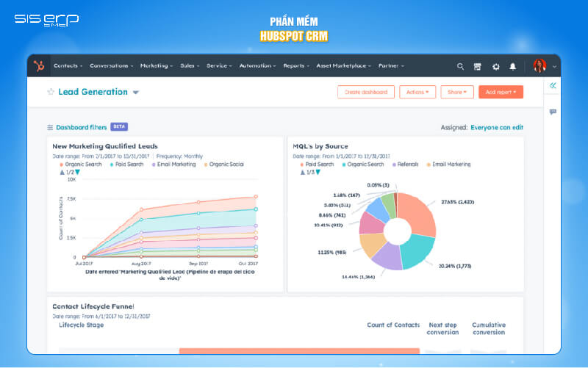
Task: Open the comments speech bubble icon
Action: 553,112
